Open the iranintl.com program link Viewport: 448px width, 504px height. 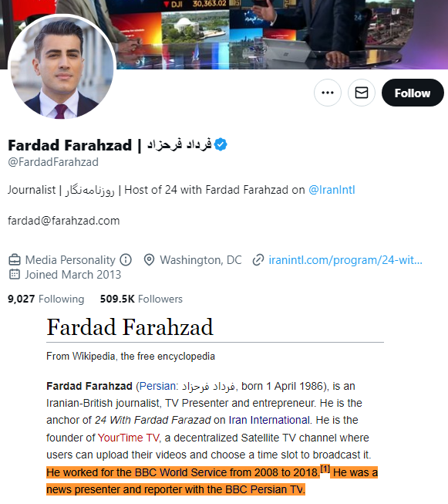[345, 259]
